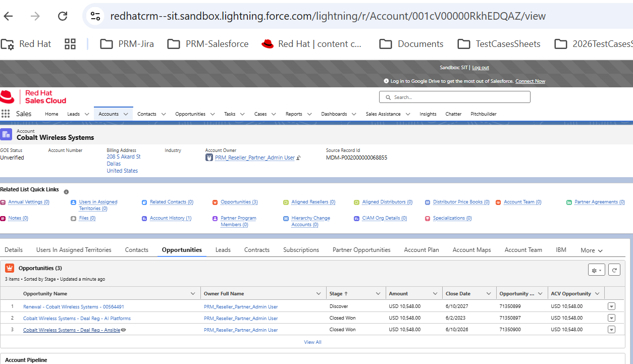Open PRM_Reseller_Partner_Admin User account owner link
Viewport: 633px width, 364px height.
pyautogui.click(x=255, y=158)
